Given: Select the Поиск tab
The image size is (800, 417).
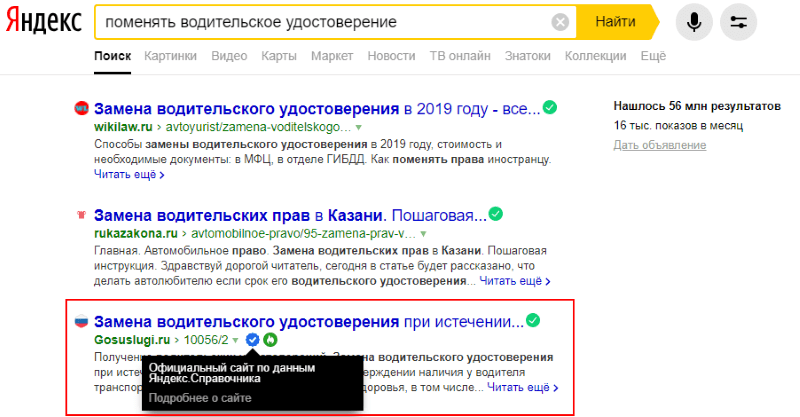Looking at the screenshot, I should [112, 56].
